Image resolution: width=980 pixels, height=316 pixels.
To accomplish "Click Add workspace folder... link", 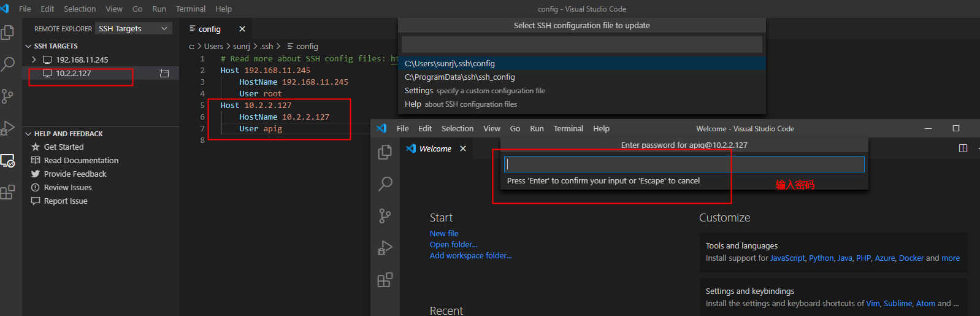I will click(470, 255).
